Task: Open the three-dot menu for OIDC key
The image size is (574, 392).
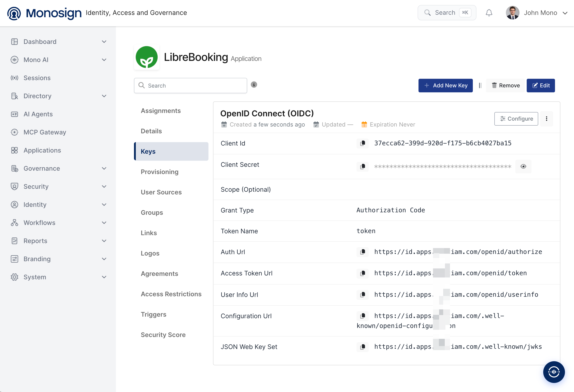Action: [x=546, y=119]
